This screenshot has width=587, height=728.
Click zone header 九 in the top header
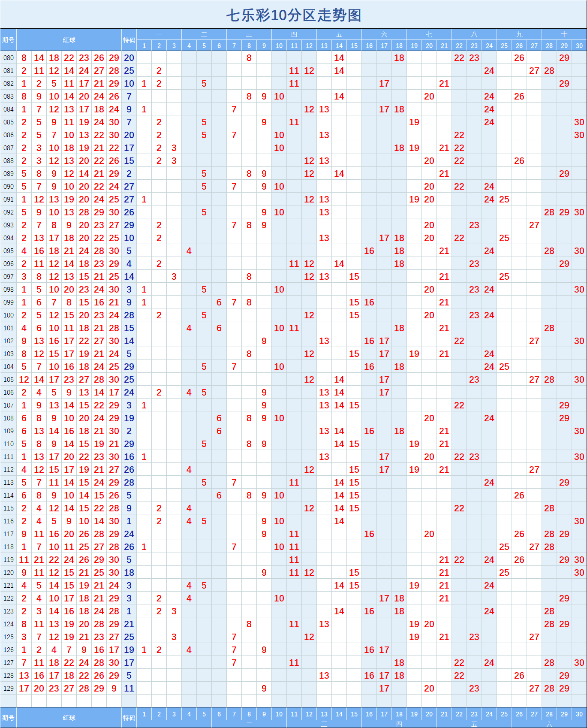[519, 34]
